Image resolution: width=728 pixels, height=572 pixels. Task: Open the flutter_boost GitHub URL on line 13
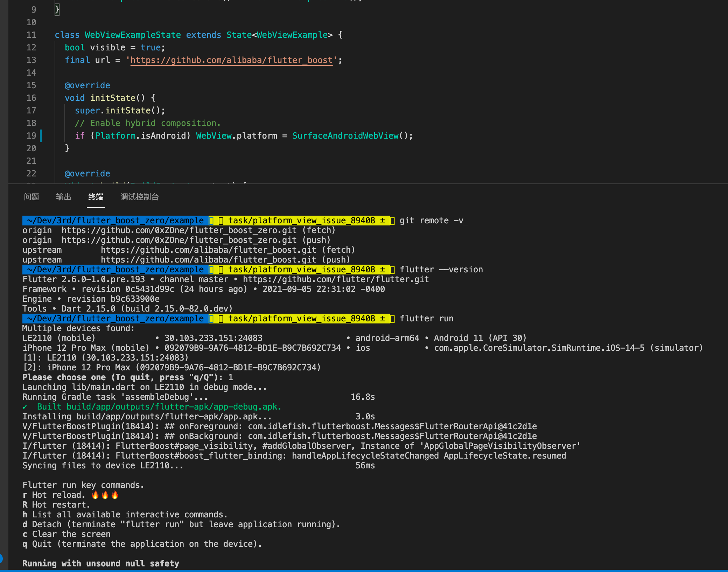click(231, 60)
